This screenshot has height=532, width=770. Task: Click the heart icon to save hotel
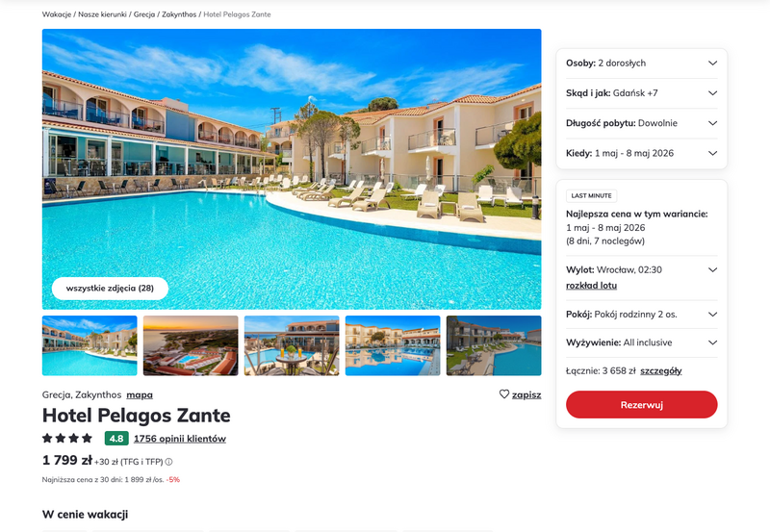point(503,394)
